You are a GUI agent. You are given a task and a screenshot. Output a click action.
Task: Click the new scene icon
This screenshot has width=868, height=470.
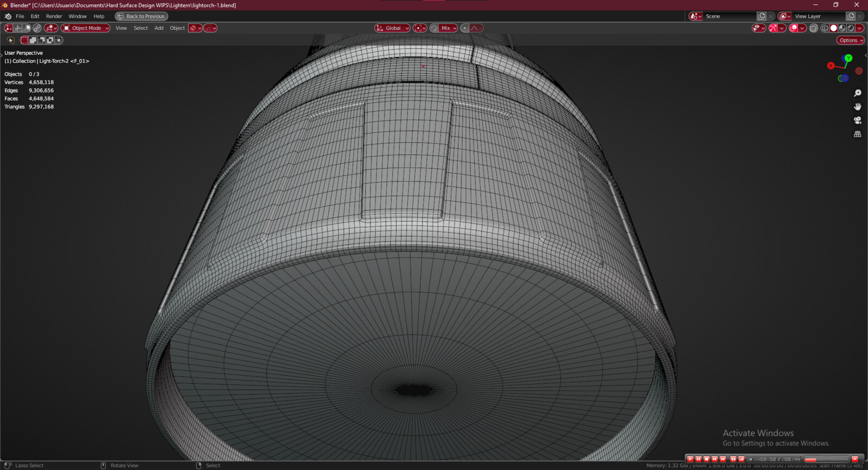762,16
